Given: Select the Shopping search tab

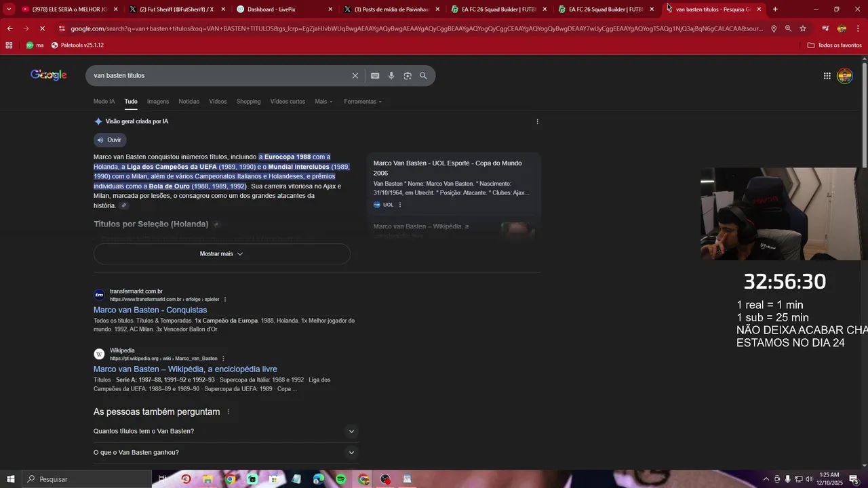Looking at the screenshot, I should click(x=248, y=102).
